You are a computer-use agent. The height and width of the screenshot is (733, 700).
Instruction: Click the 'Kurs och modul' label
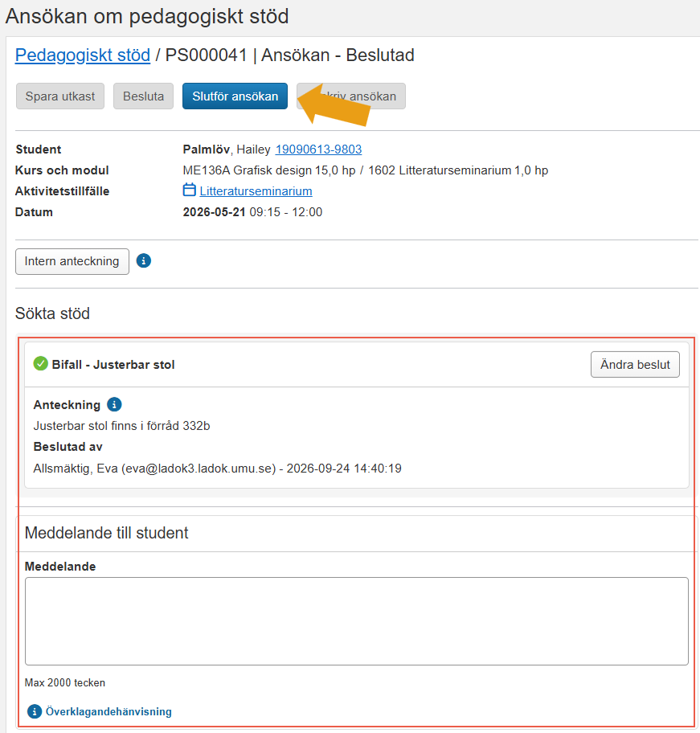(x=62, y=170)
